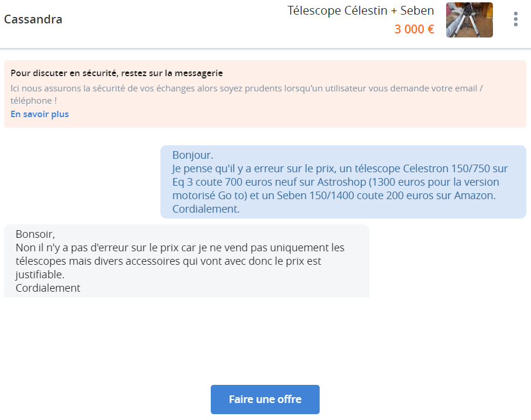Click the "Pour discuter en sécurité" banner heading
Image resolution: width=531 pixels, height=420 pixels.
117,73
